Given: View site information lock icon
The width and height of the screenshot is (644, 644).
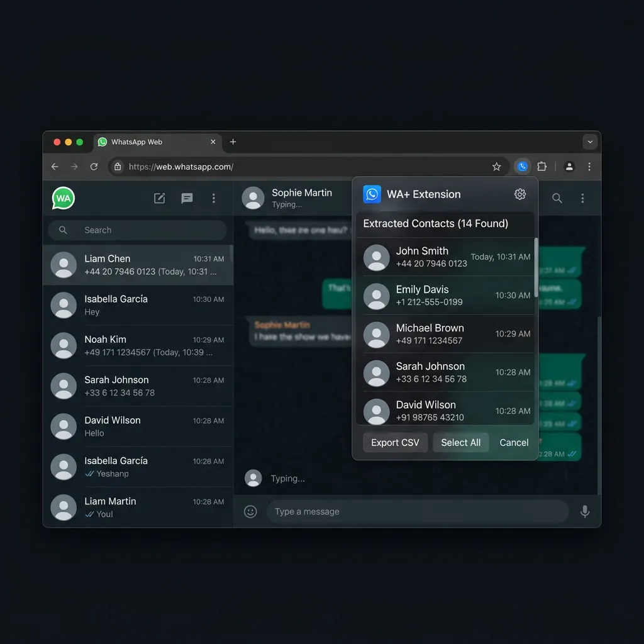Looking at the screenshot, I should tap(118, 166).
